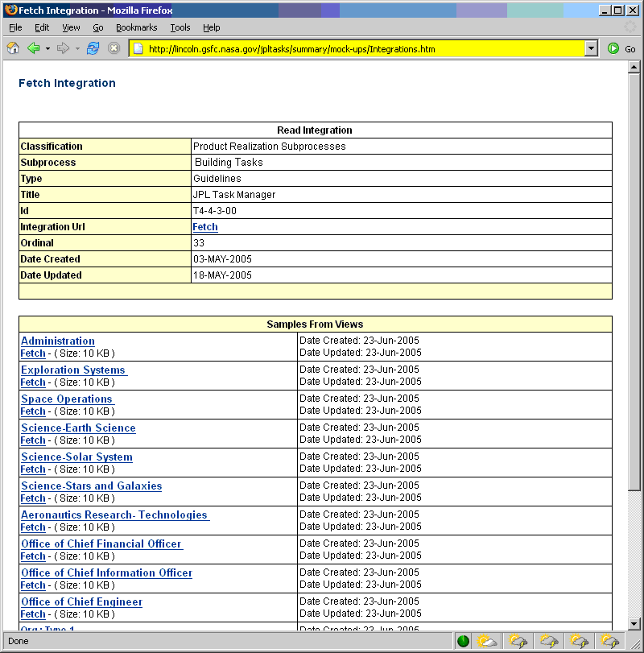Image resolution: width=644 pixels, height=653 pixels.
Task: Click the second weather forecast icon
Action: [518, 641]
